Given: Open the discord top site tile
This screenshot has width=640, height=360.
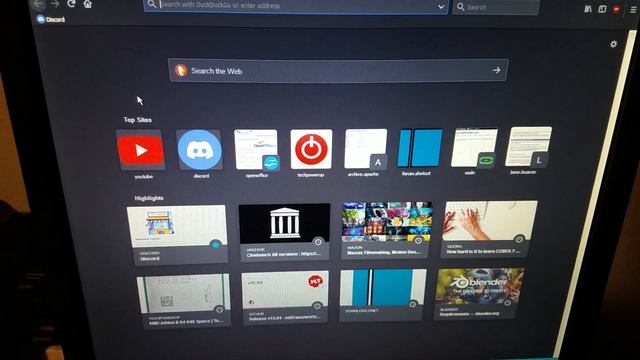Looking at the screenshot, I should click(200, 149).
